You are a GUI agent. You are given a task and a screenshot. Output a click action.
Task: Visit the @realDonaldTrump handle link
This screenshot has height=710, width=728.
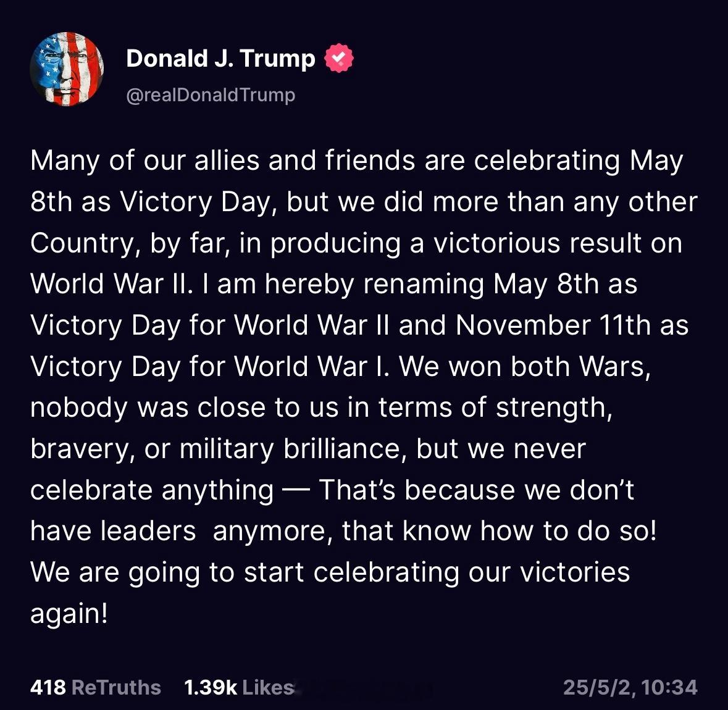(x=211, y=94)
